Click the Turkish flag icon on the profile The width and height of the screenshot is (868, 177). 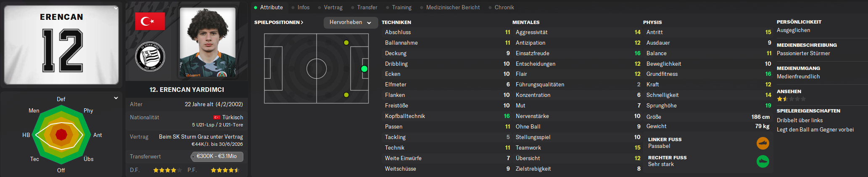(150, 21)
